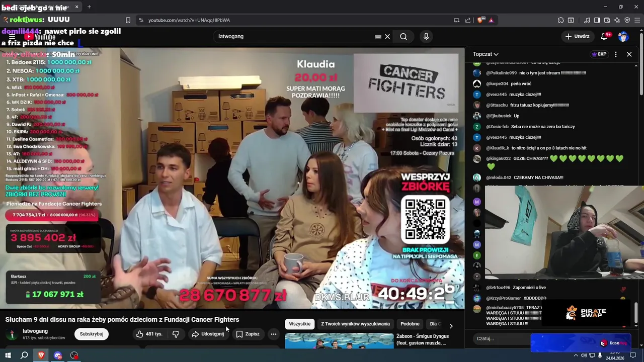Select the Podobne filter chip
The height and width of the screenshot is (362, 644).
[x=410, y=324]
